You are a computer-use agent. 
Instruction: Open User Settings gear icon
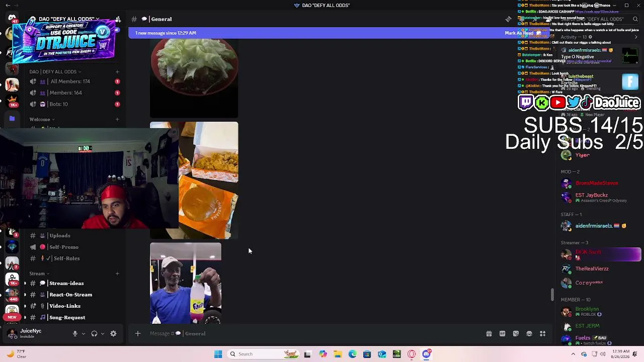pyautogui.click(x=113, y=333)
